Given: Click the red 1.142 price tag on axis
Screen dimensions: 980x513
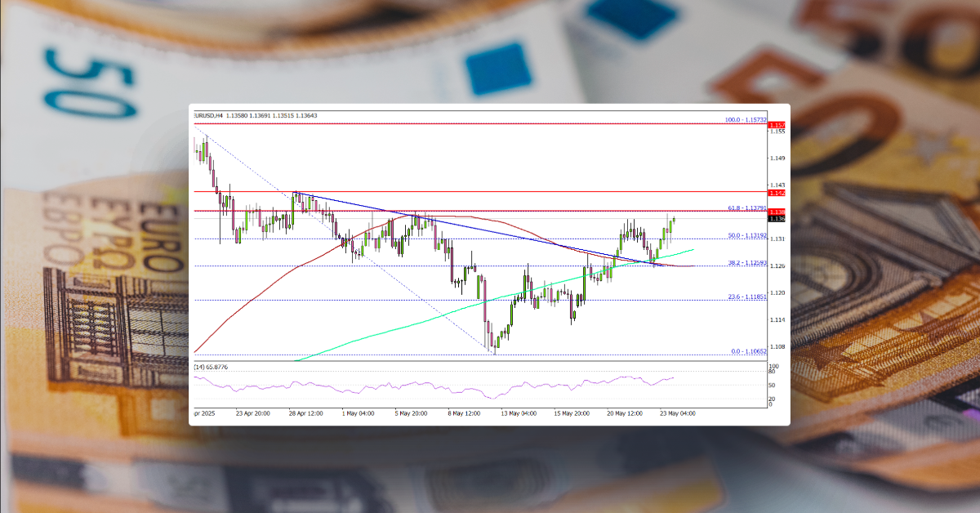Looking at the screenshot, I should coord(777,194).
